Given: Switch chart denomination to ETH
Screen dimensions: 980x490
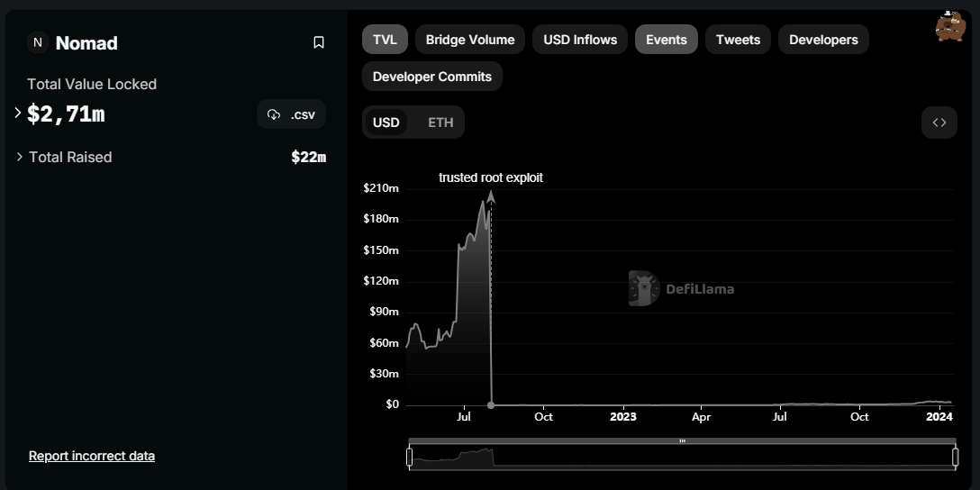Looking at the screenshot, I should 440,122.
